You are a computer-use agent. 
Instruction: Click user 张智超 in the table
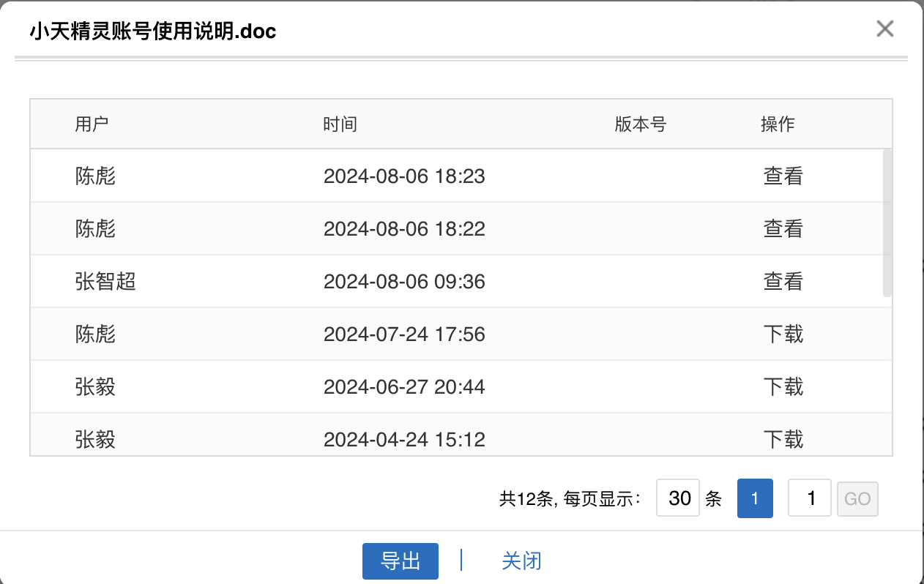tap(105, 282)
